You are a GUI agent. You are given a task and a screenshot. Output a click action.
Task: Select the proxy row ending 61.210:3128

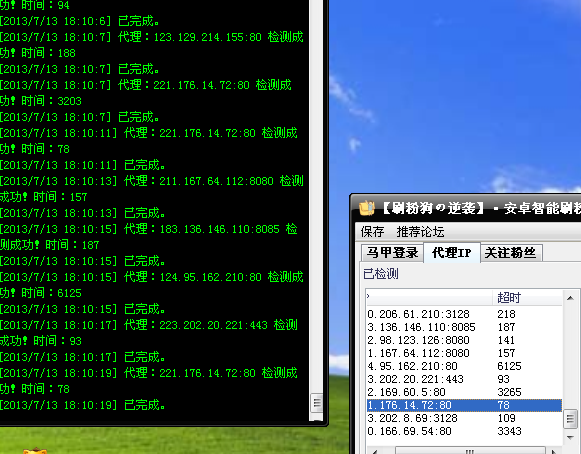464,314
